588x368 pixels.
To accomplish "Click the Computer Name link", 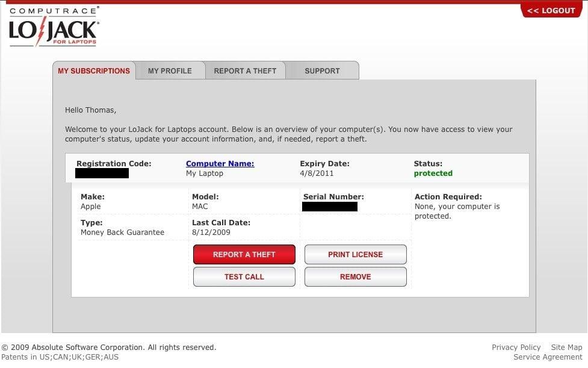I will (x=220, y=164).
